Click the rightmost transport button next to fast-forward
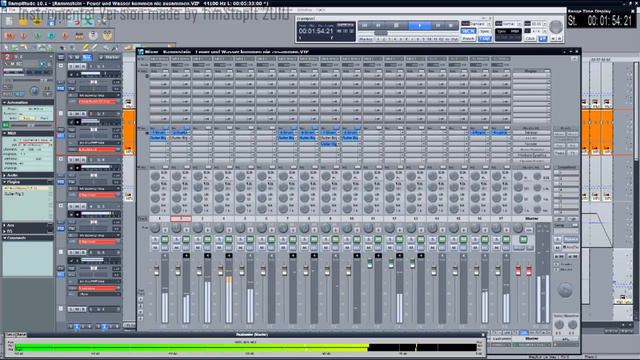The height and width of the screenshot is (360, 640). coord(451,26)
